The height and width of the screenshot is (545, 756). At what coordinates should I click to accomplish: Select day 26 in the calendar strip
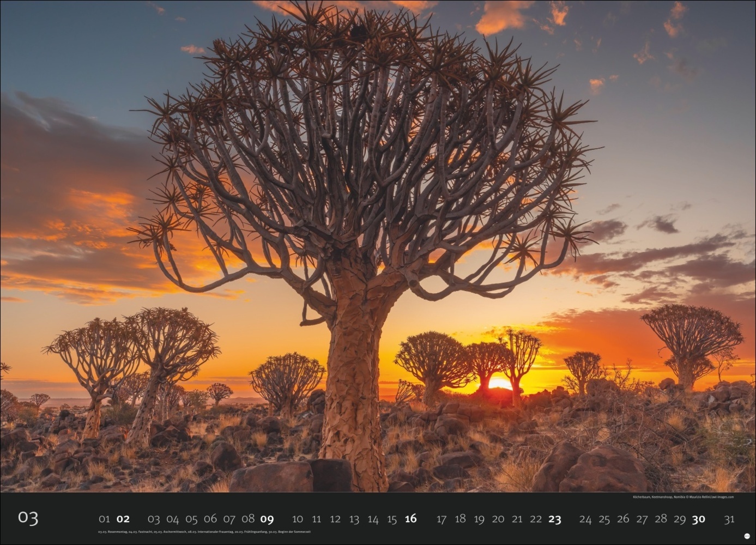click(x=623, y=519)
